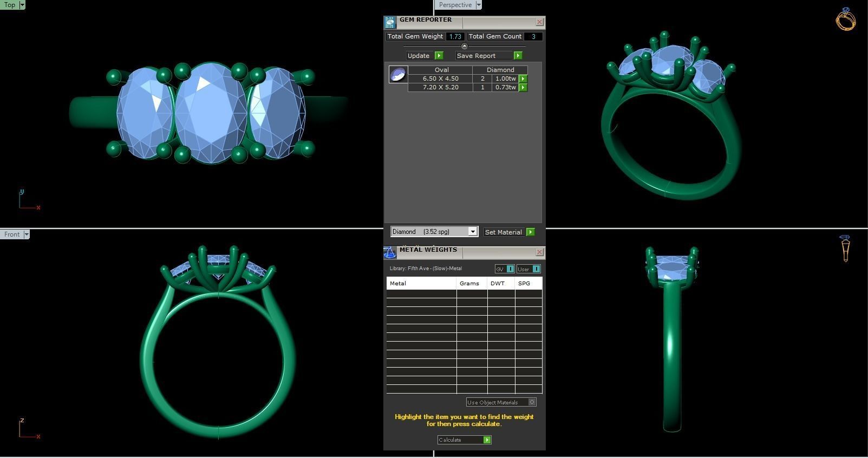Click green arrow on 0.73tw row
Viewport: 868px width, 458px height.
click(x=523, y=87)
